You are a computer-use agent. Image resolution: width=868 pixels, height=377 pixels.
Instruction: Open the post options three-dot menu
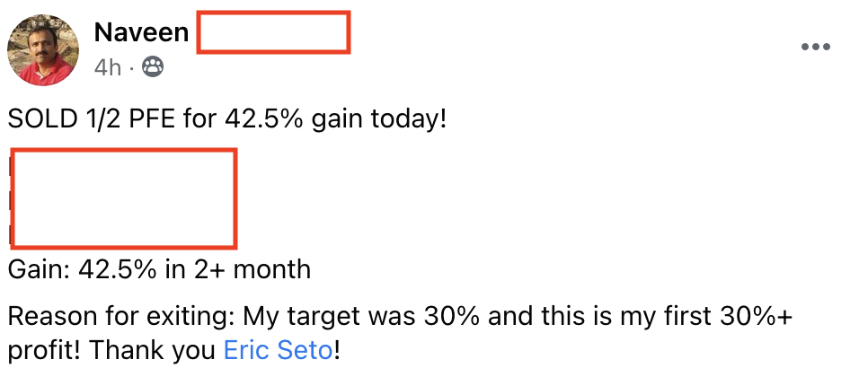tap(816, 47)
